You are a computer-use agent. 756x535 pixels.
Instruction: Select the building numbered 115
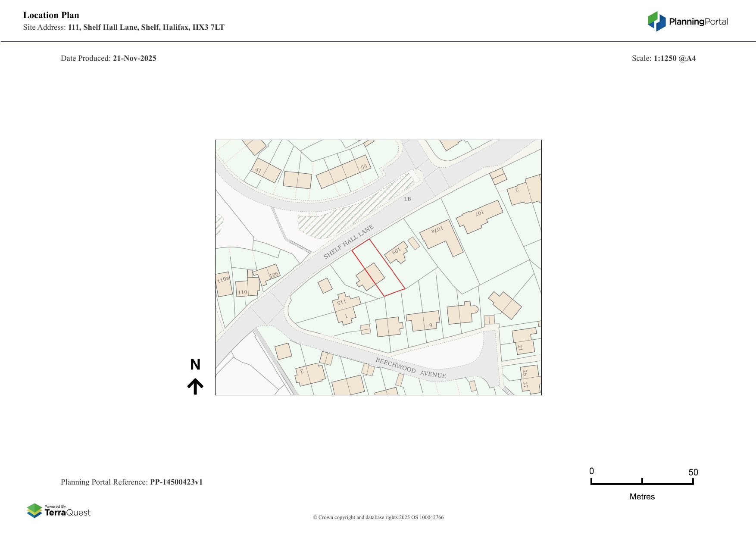[345, 304]
